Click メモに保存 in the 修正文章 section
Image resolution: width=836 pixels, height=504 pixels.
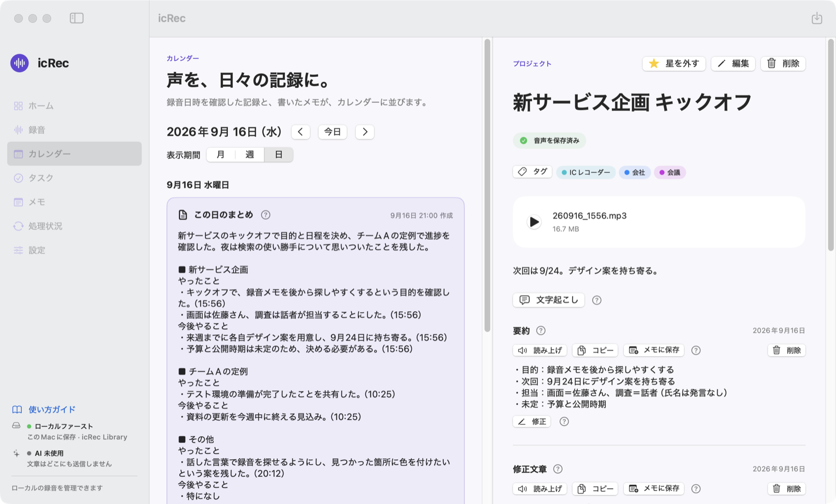[654, 488]
